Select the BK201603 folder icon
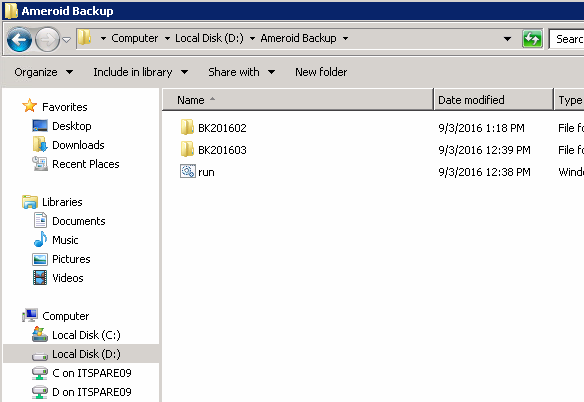 [187, 149]
